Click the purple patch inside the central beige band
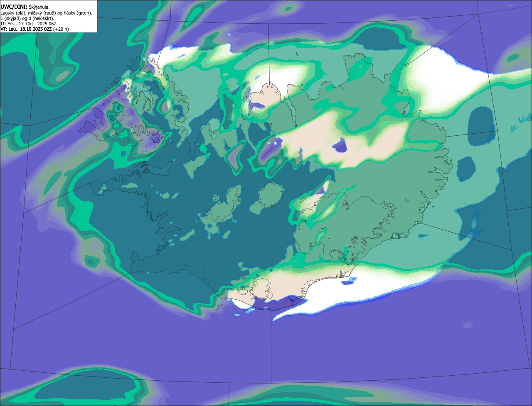The image size is (532, 406). click(x=341, y=146)
